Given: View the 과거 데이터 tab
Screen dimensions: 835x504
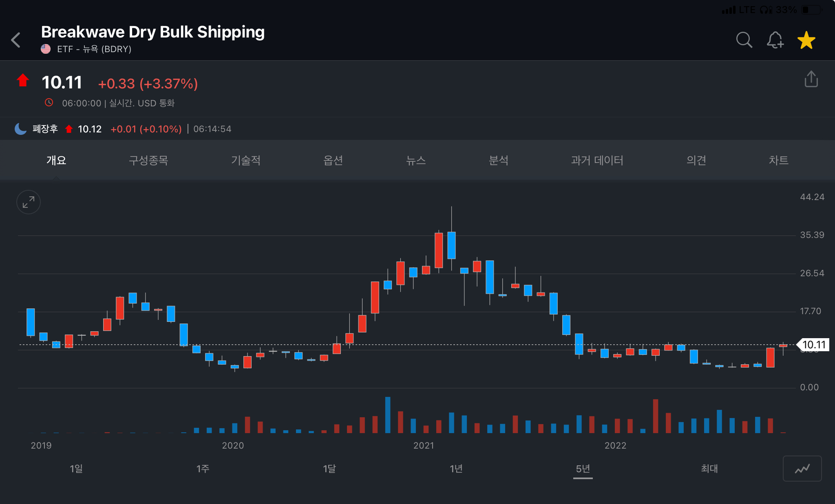Looking at the screenshot, I should 597,160.
